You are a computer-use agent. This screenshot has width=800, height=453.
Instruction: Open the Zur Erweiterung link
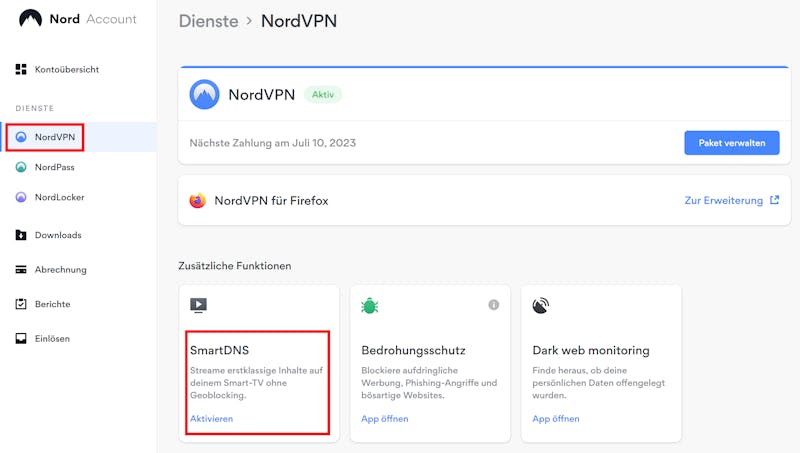[723, 200]
